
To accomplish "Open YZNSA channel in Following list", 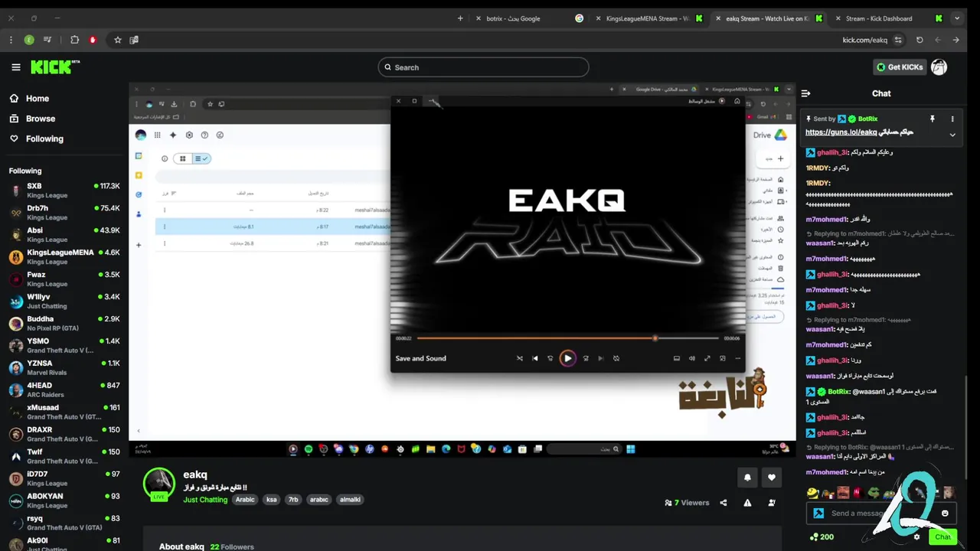I will [64, 368].
